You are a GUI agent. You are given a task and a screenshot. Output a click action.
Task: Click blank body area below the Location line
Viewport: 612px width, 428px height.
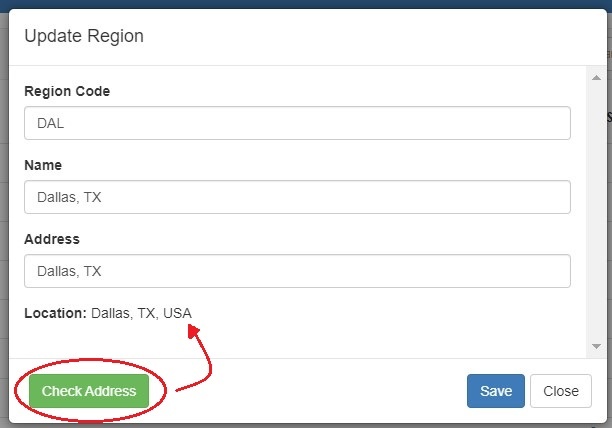[x=300, y=340]
